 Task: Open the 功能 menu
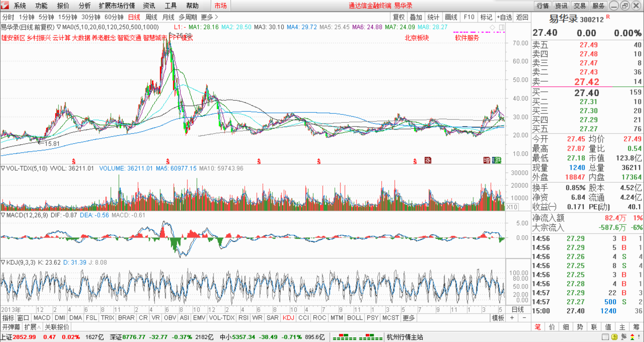(x=41, y=6)
